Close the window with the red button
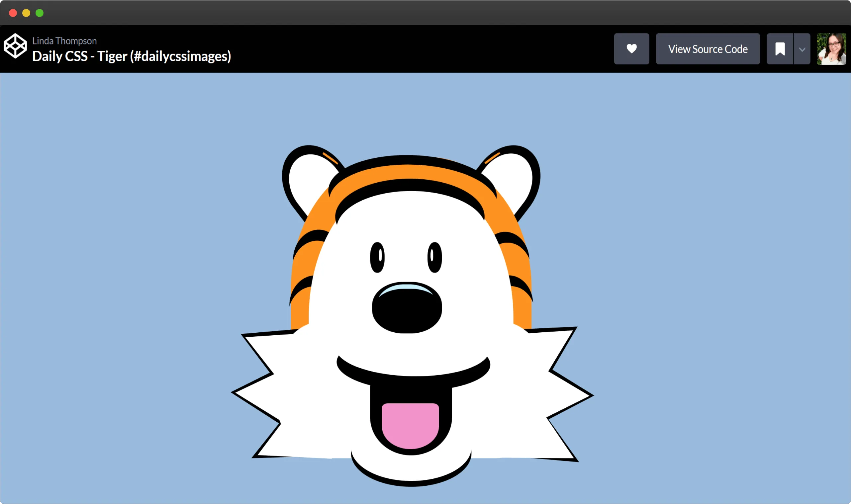The image size is (851, 504). (13, 13)
